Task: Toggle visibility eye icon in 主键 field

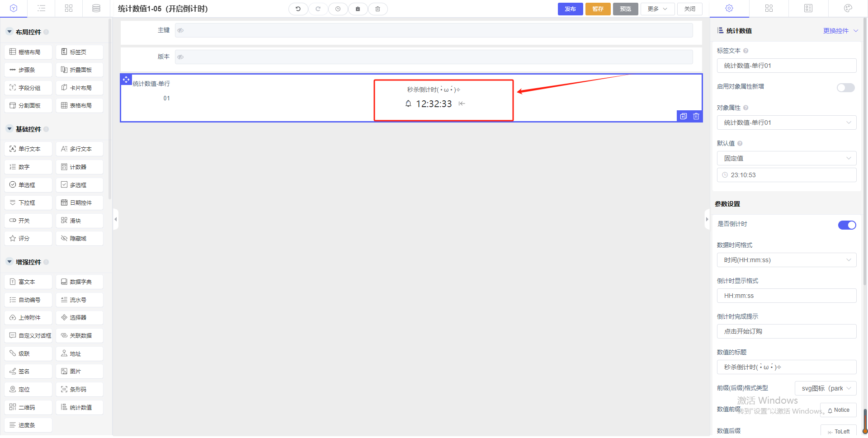Action: point(180,31)
